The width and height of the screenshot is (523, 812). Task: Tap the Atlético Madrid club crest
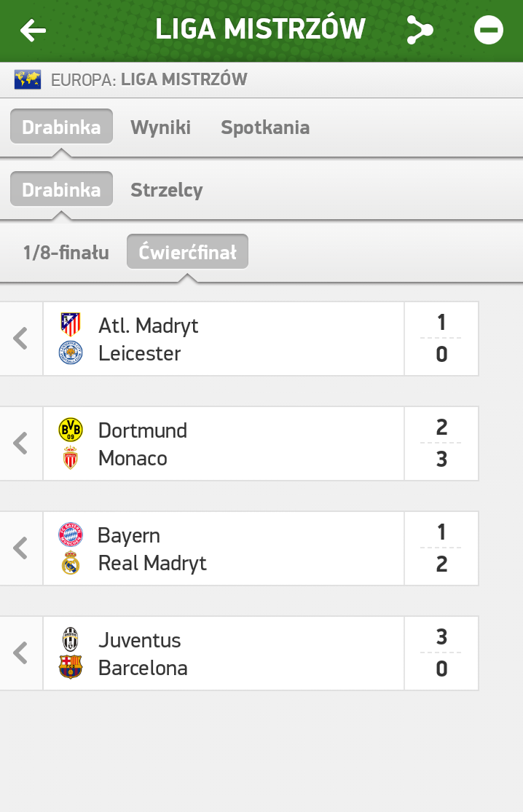pos(71,323)
